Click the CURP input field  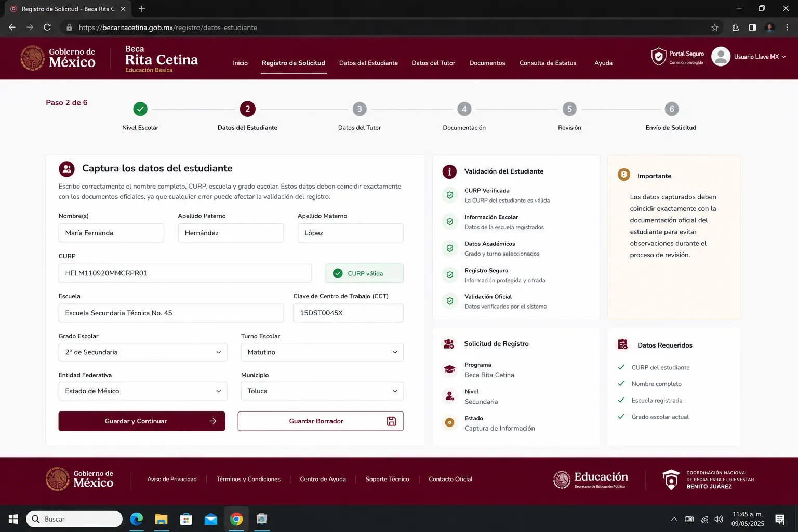[x=185, y=273]
